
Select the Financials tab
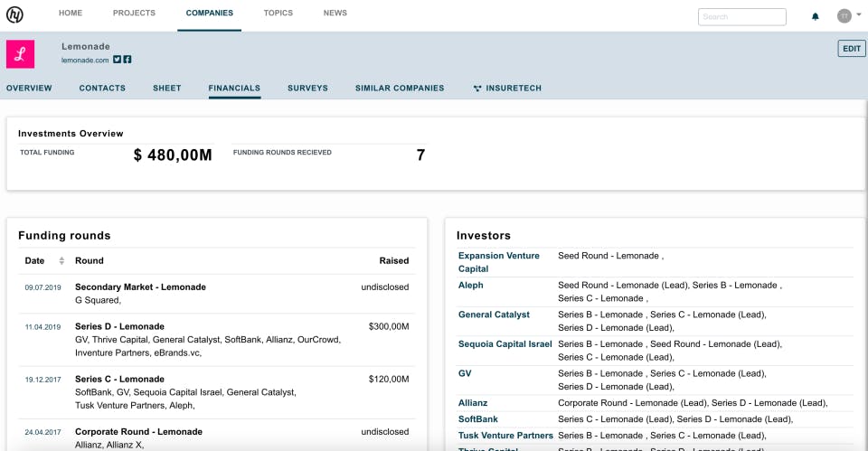click(x=234, y=88)
